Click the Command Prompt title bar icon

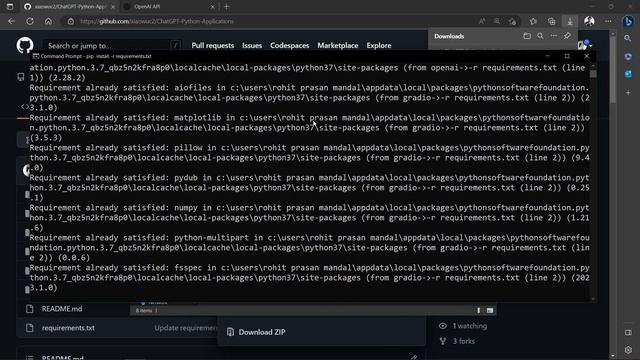pyautogui.click(x=36, y=56)
